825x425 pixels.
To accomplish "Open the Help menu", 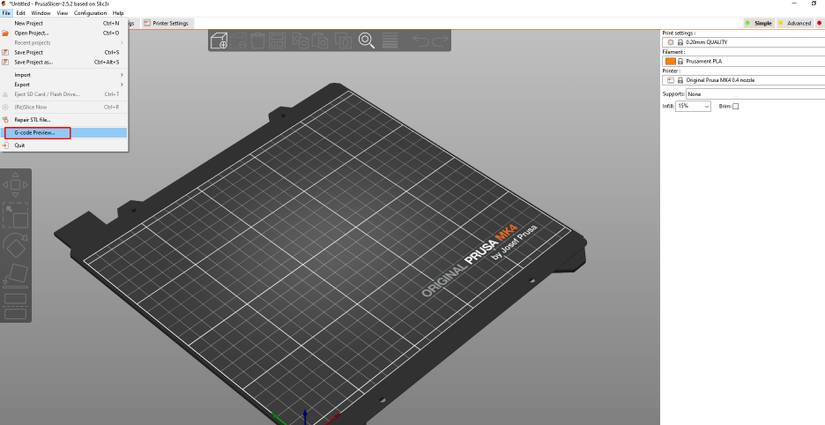I will point(118,13).
